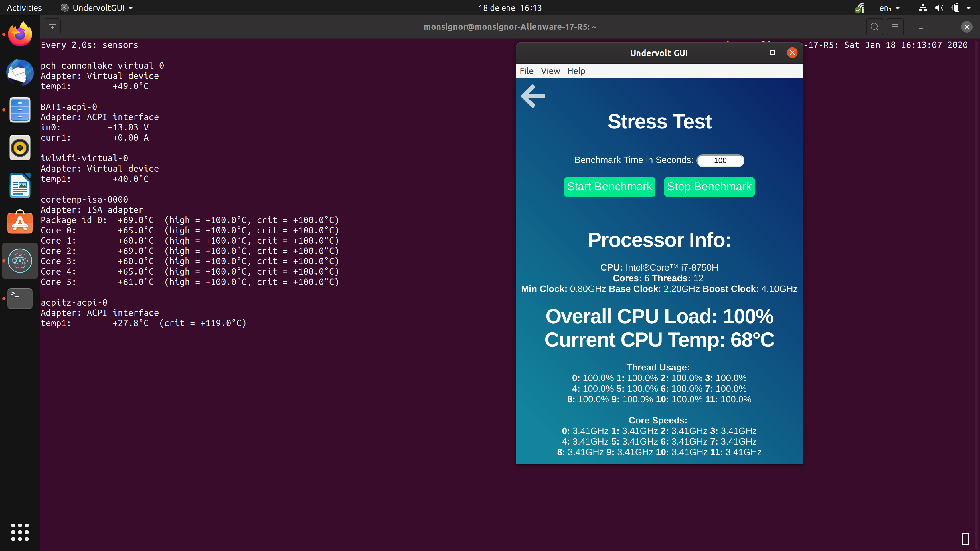Viewport: 980px width, 551px height.
Task: Click the Core 0 temperature row in terminal
Action: click(x=189, y=230)
